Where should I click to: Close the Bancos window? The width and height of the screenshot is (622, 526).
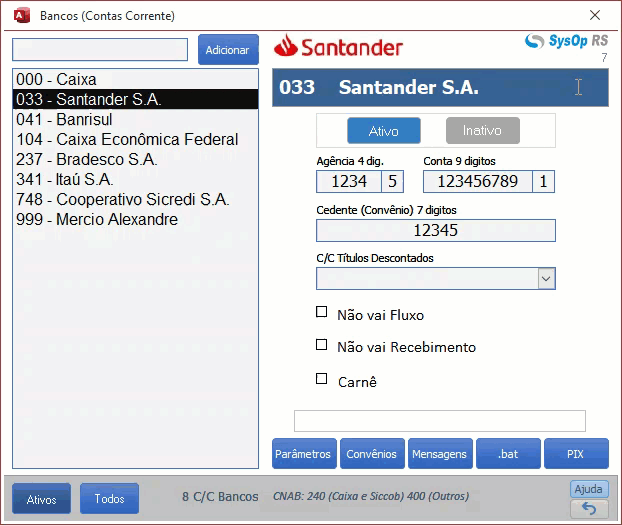tap(595, 15)
